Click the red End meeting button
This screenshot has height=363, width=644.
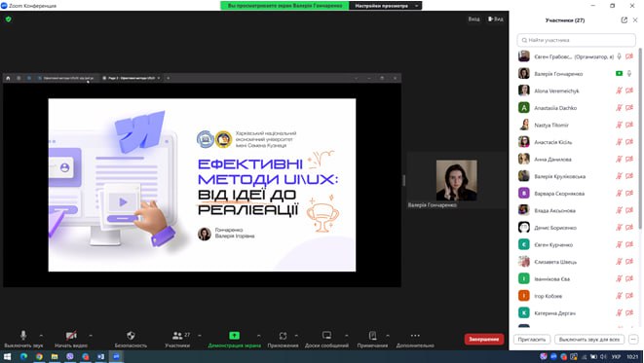(484, 340)
